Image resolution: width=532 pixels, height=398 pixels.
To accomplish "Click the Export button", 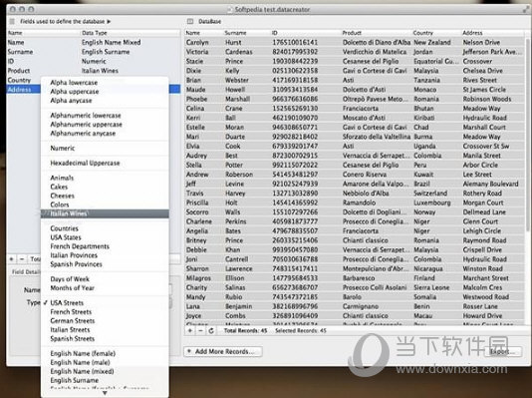I will [x=503, y=351].
